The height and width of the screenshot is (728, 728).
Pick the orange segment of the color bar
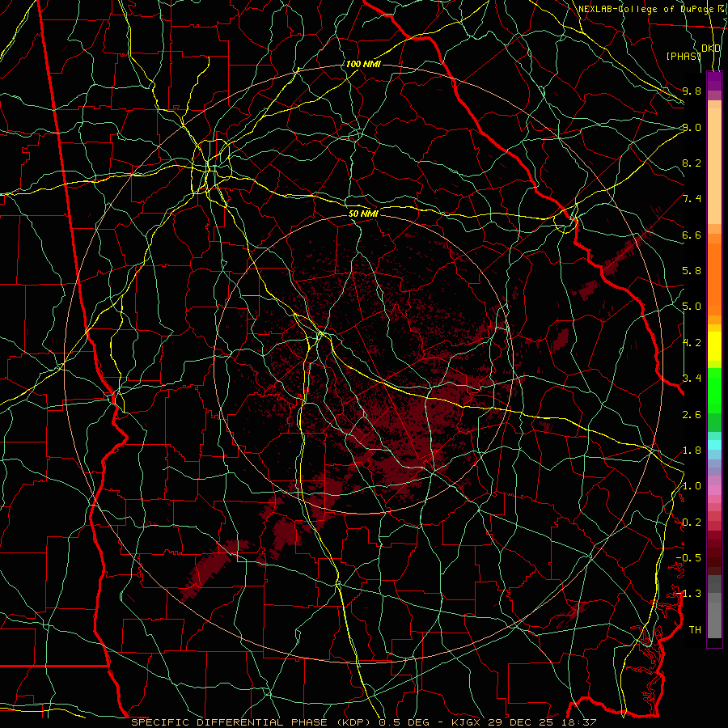coord(714,278)
